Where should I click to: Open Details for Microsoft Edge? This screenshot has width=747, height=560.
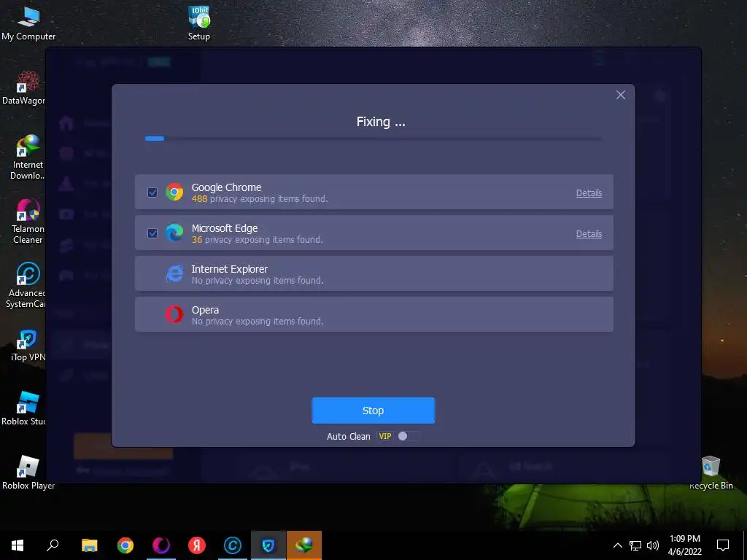click(589, 234)
